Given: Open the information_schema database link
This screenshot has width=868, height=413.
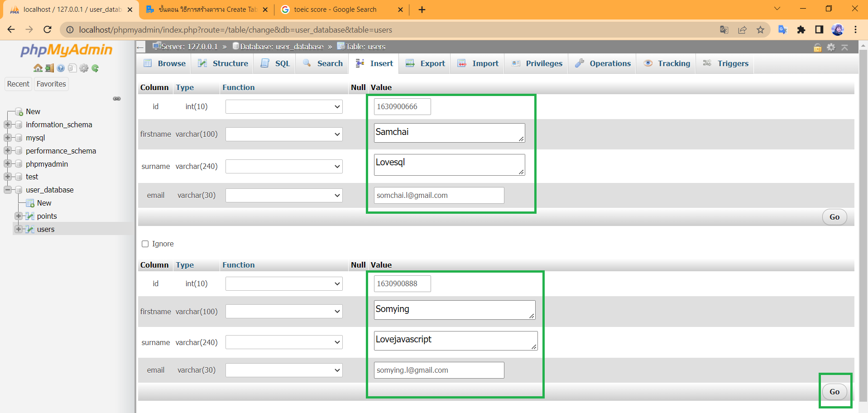Looking at the screenshot, I should point(59,125).
